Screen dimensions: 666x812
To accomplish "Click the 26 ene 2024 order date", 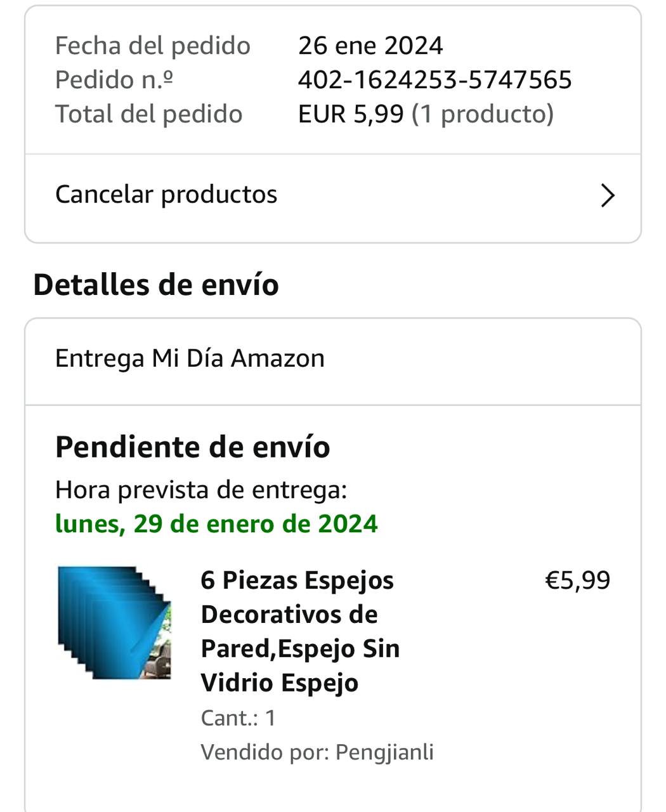I will click(x=370, y=46).
